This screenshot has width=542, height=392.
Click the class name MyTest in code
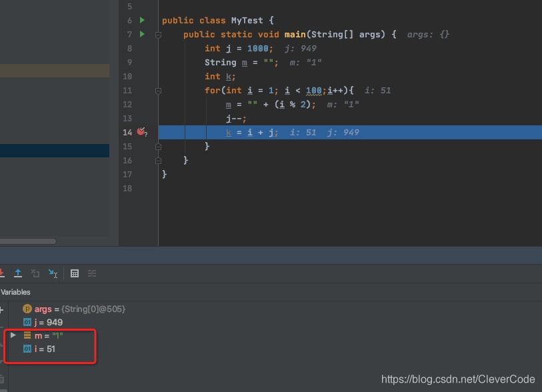click(247, 21)
